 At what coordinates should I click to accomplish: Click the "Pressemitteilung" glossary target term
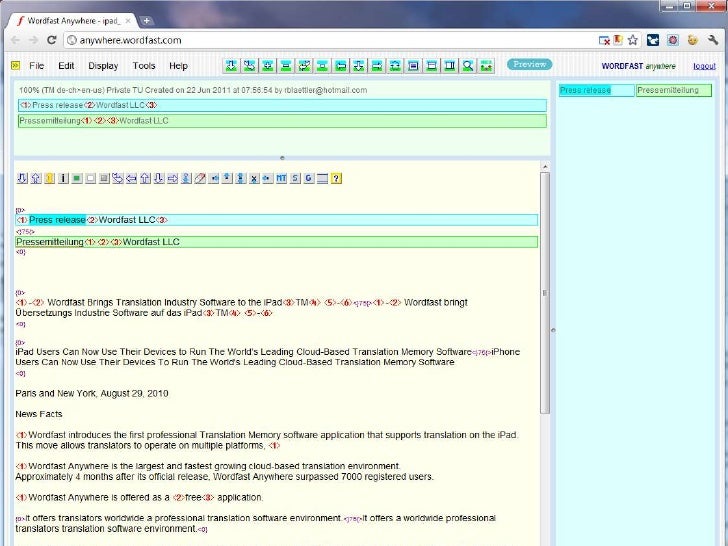click(674, 90)
